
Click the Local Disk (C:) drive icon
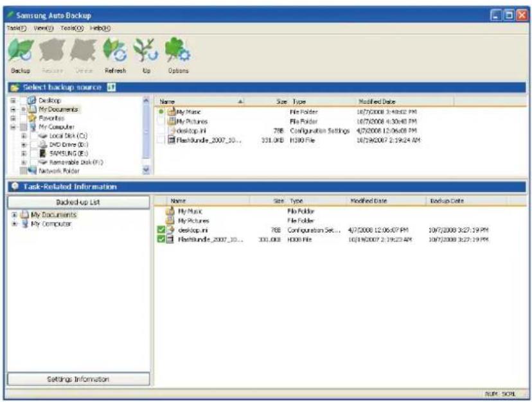click(x=43, y=135)
